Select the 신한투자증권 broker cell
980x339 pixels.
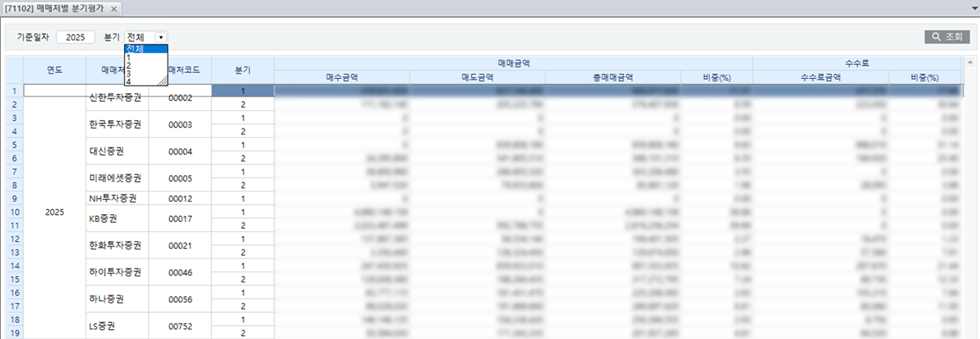pyautogui.click(x=117, y=97)
